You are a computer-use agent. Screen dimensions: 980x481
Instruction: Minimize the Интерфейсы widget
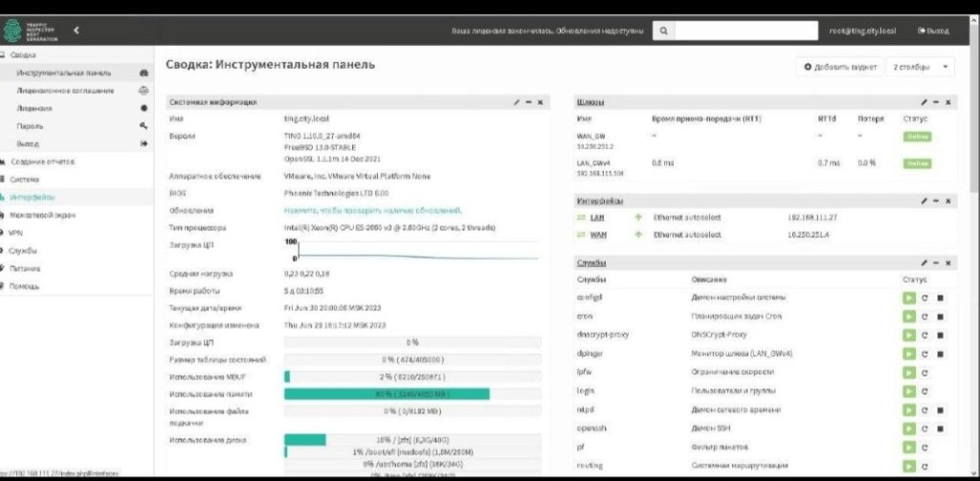point(935,201)
